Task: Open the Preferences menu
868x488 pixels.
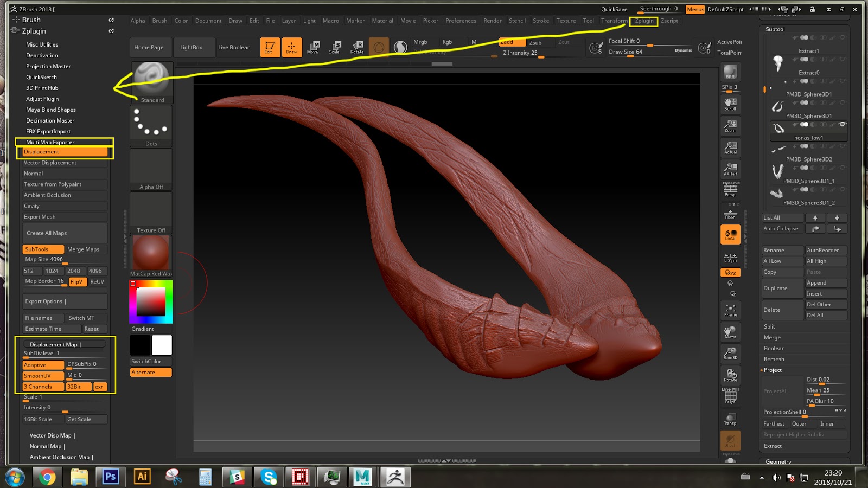Action: [x=461, y=21]
